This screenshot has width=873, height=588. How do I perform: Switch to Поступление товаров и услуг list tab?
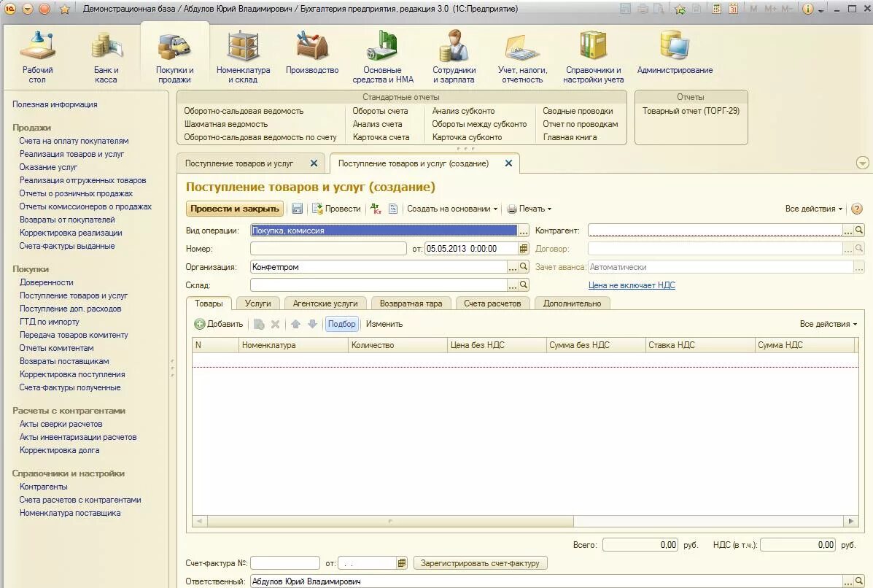[x=239, y=163]
